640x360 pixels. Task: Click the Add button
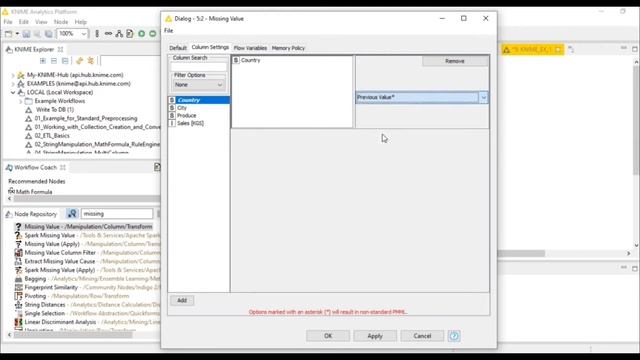(x=182, y=300)
